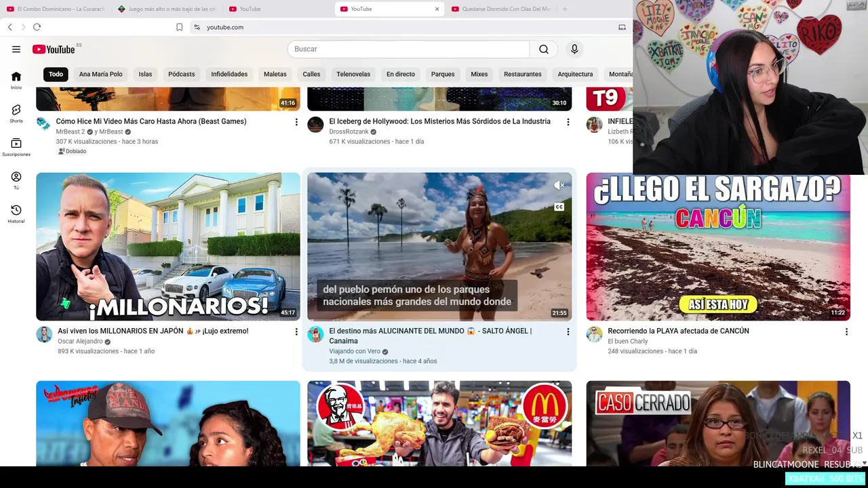Viewport: 868px width, 488px height.
Task: Click the ¡MILLONARIOS! video thumbnail
Action: click(x=168, y=247)
